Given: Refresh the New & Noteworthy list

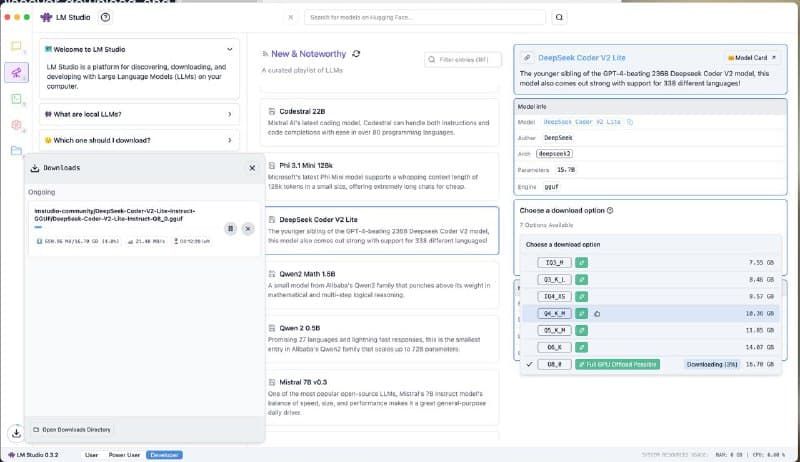Looking at the screenshot, I should point(356,54).
